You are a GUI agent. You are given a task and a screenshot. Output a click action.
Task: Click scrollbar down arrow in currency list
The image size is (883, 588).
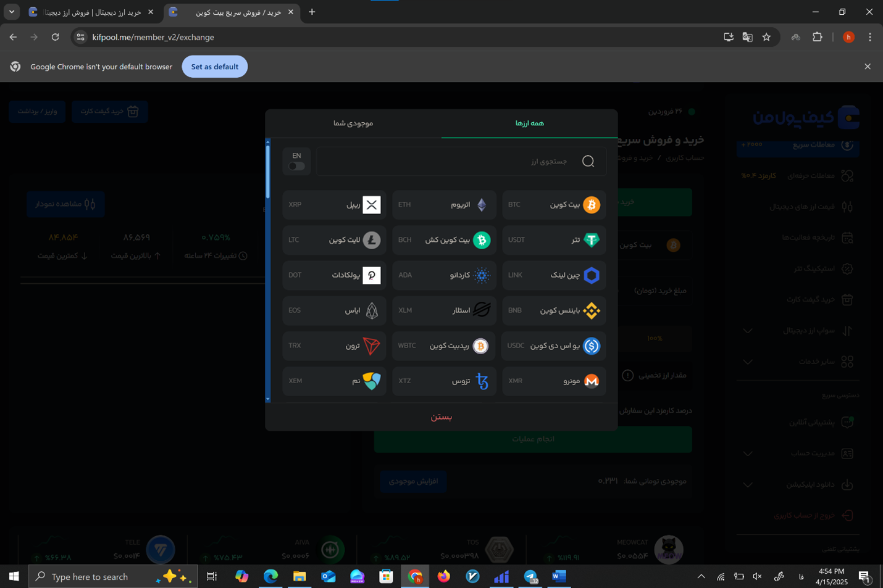click(268, 400)
